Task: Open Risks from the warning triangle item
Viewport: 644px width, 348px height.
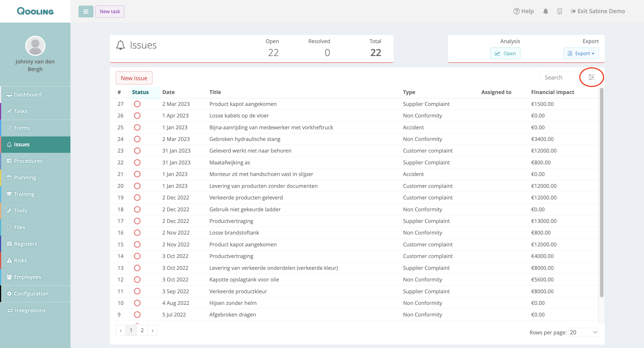Action: (20, 260)
